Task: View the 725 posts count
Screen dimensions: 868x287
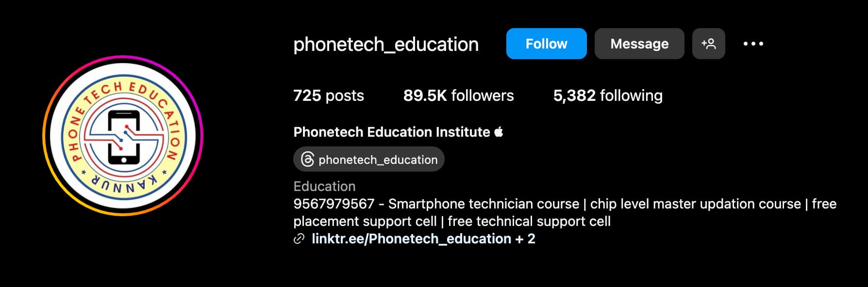Action: 328,96
